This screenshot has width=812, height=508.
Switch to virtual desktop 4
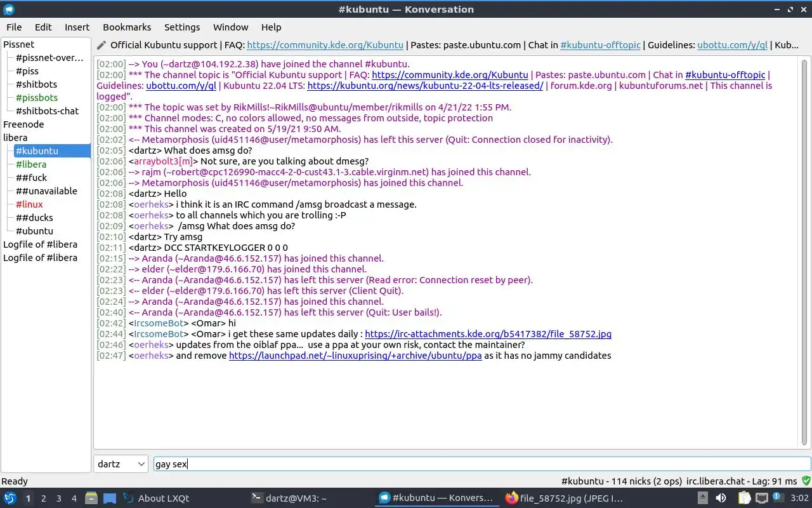74,498
